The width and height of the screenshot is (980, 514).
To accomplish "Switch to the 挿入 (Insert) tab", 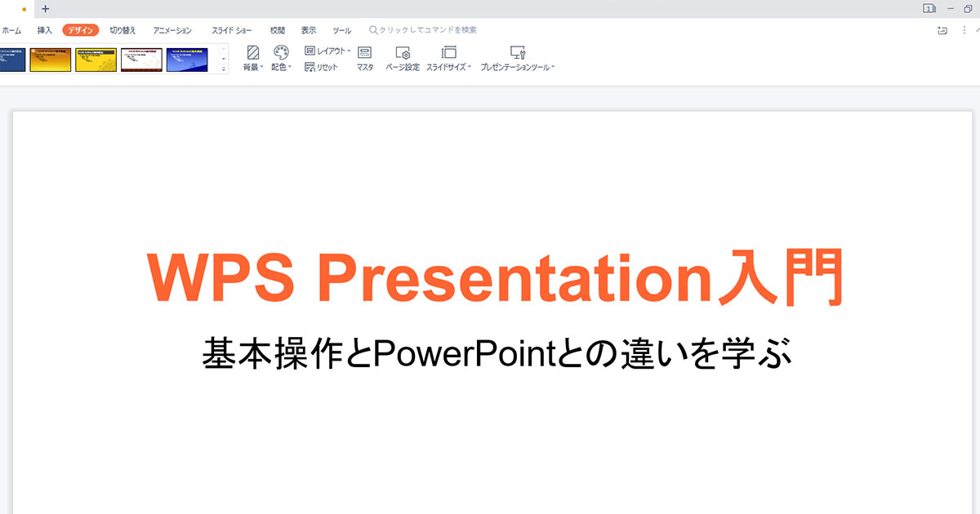I will [x=45, y=30].
